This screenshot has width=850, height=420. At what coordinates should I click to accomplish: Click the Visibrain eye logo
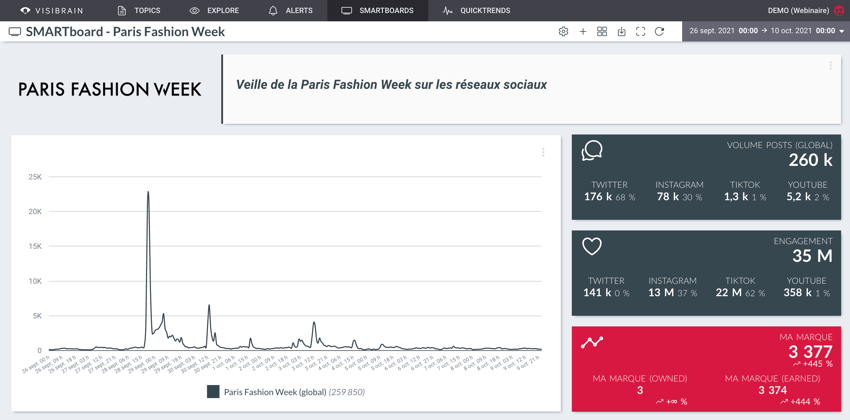pos(25,10)
